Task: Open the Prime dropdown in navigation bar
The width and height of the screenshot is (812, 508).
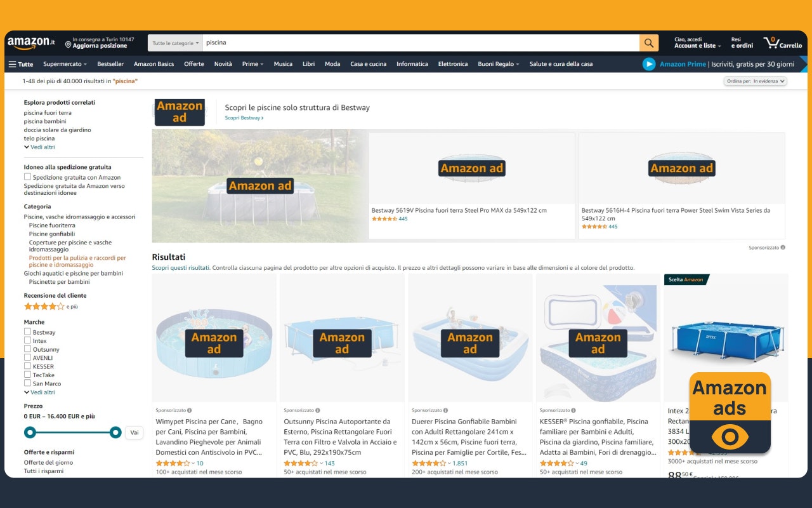Action: coord(252,64)
